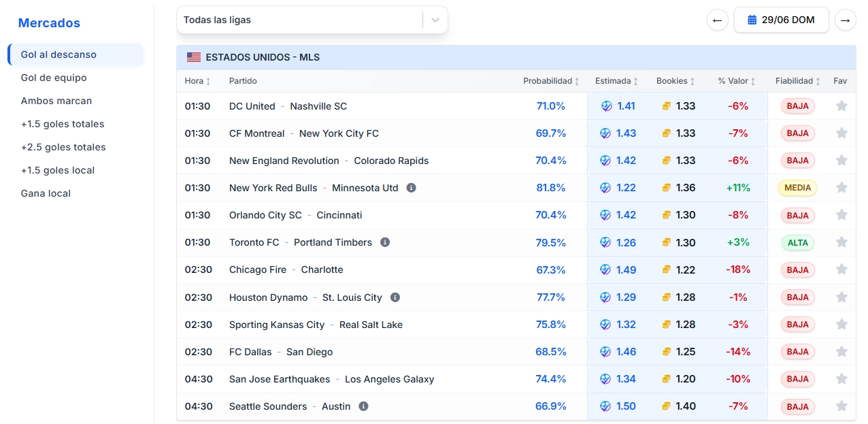Advance to the next day with the right arrow

[845, 20]
